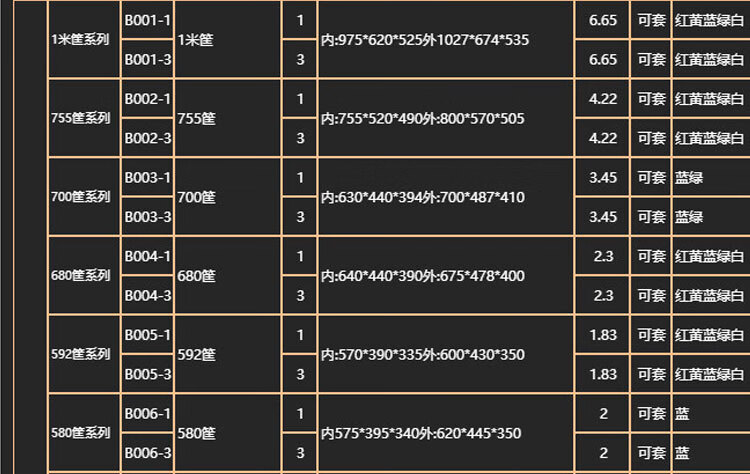Click the 1米筐 product name cell
Screen dimensions: 750x474
(196, 39)
